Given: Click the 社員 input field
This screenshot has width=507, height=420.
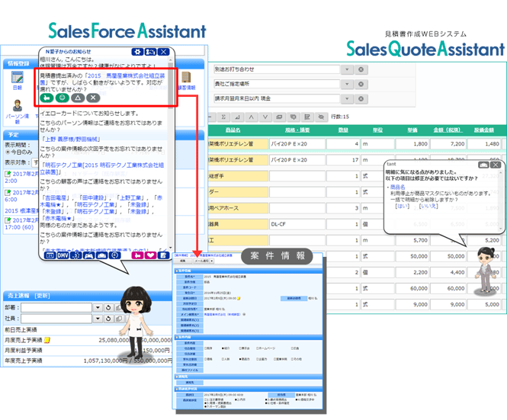Looking at the screenshot, I should click(56, 319).
